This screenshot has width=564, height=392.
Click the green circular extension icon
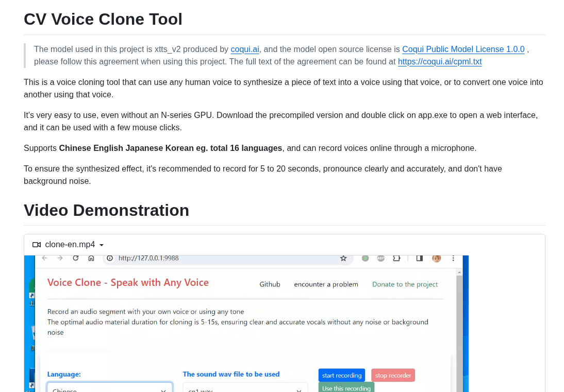(365, 258)
